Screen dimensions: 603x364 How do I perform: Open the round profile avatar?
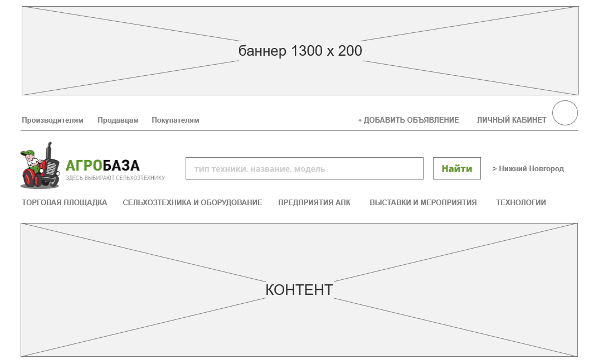pos(565,113)
